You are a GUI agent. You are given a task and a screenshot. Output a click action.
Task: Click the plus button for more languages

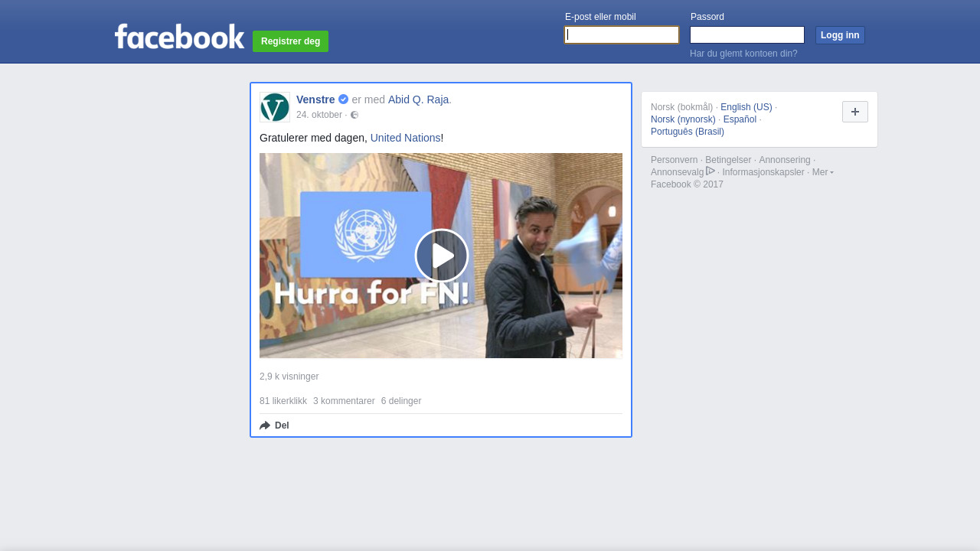click(x=854, y=112)
